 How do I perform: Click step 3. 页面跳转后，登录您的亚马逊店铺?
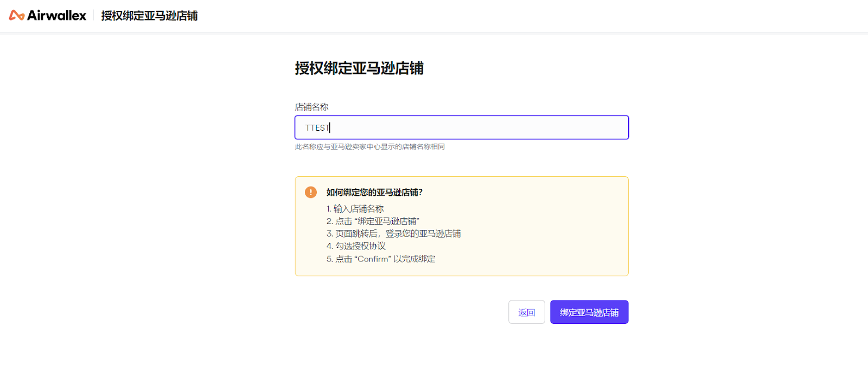coord(393,234)
